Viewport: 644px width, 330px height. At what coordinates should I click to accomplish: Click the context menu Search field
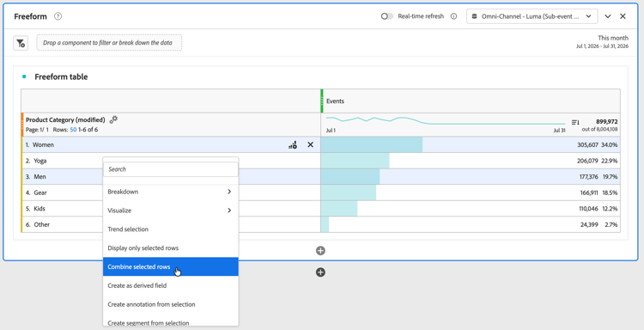171,169
